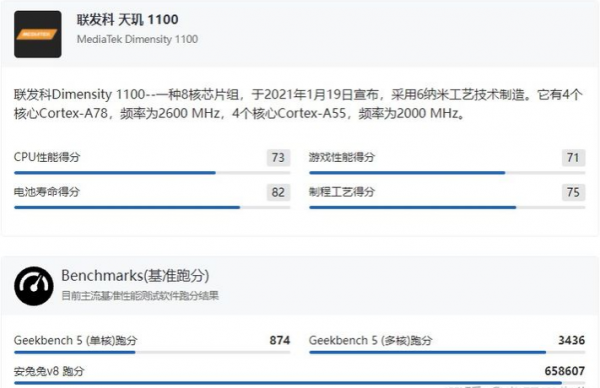Click the CPU score value 73
600x388 pixels.
(x=278, y=157)
